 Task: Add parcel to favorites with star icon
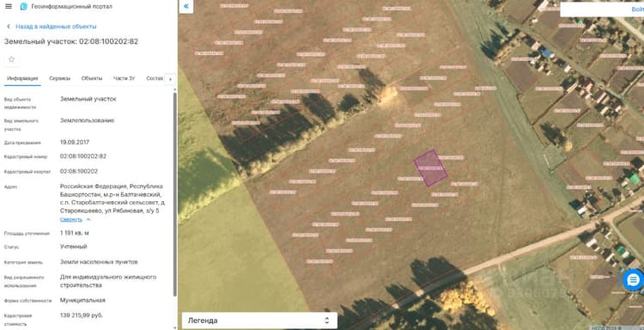point(11,59)
